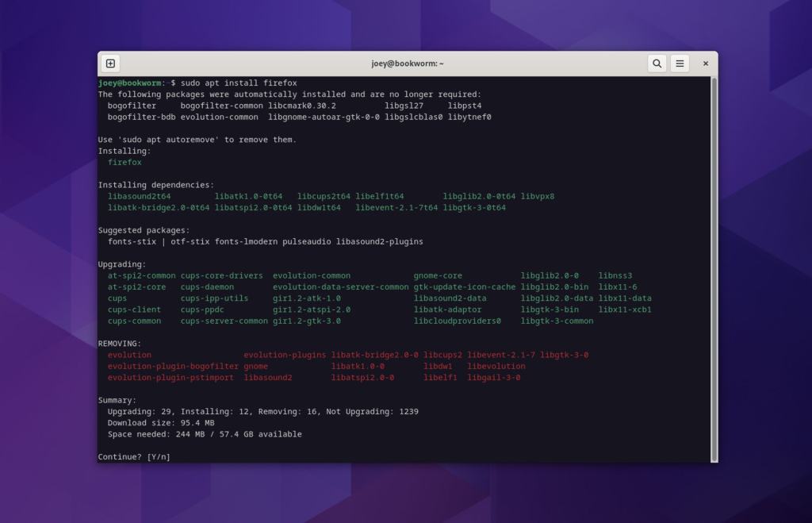Click 'libnss3' in the Upgrading list
The height and width of the screenshot is (523, 812).
click(615, 275)
